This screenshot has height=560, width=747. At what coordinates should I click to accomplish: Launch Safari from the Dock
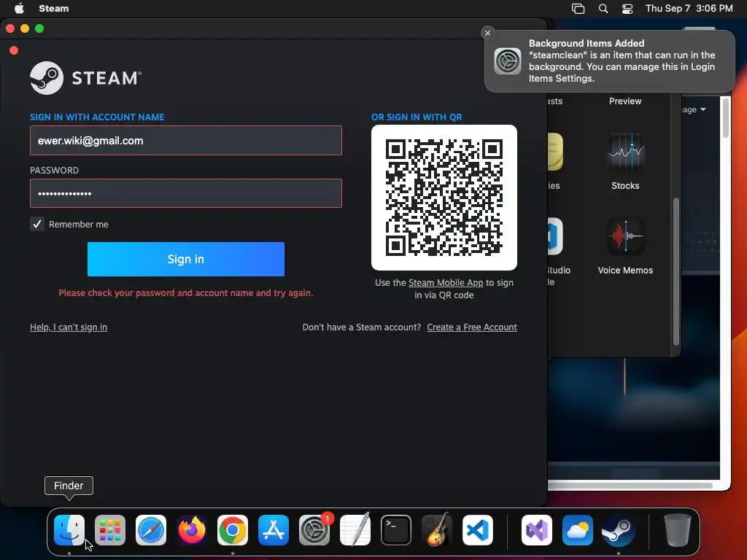[151, 530]
